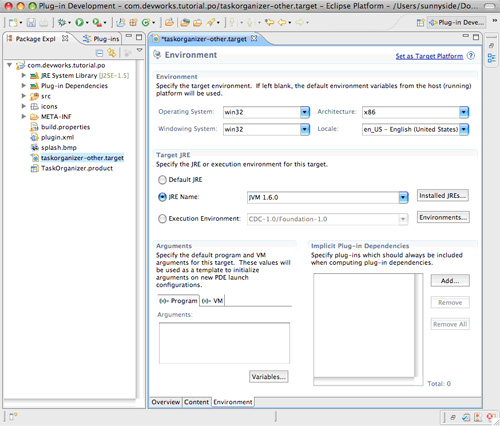Click the Installed JREs button
Viewport: 500px width, 426px height.
(443, 196)
